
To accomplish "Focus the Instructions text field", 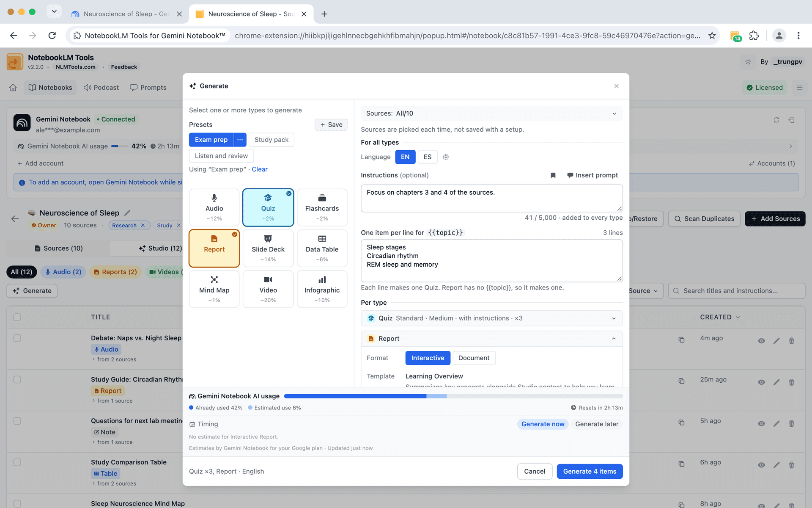I will click(491, 198).
